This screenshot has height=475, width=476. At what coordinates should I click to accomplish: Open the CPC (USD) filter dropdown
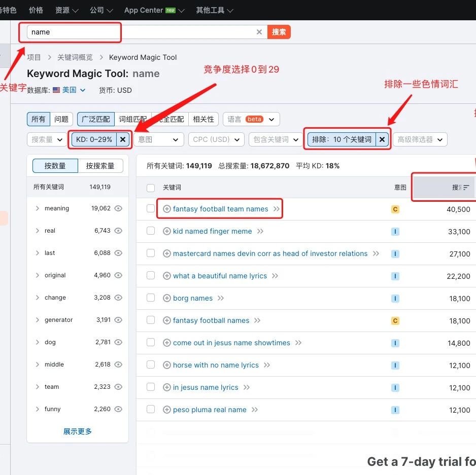point(216,139)
